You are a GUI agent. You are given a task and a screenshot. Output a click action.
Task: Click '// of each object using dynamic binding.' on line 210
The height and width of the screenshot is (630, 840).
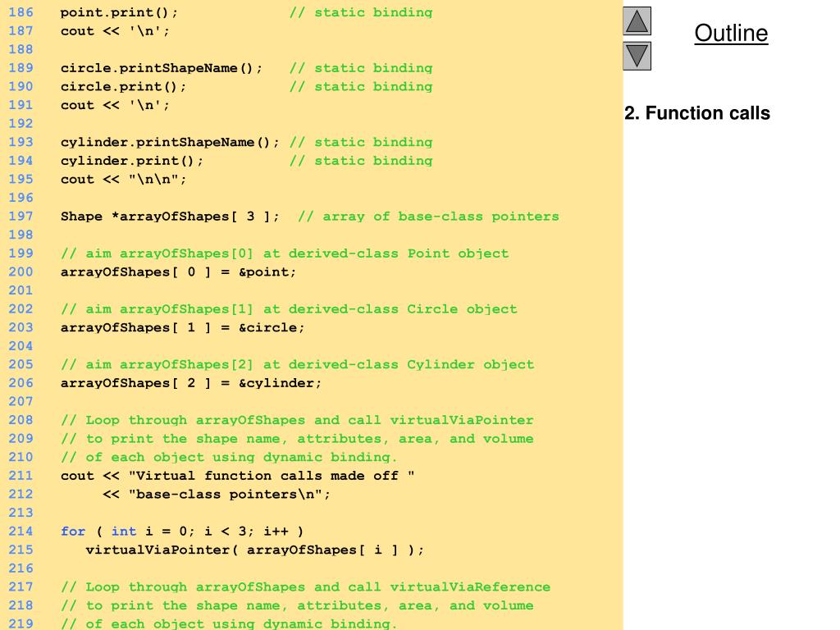tap(229, 458)
